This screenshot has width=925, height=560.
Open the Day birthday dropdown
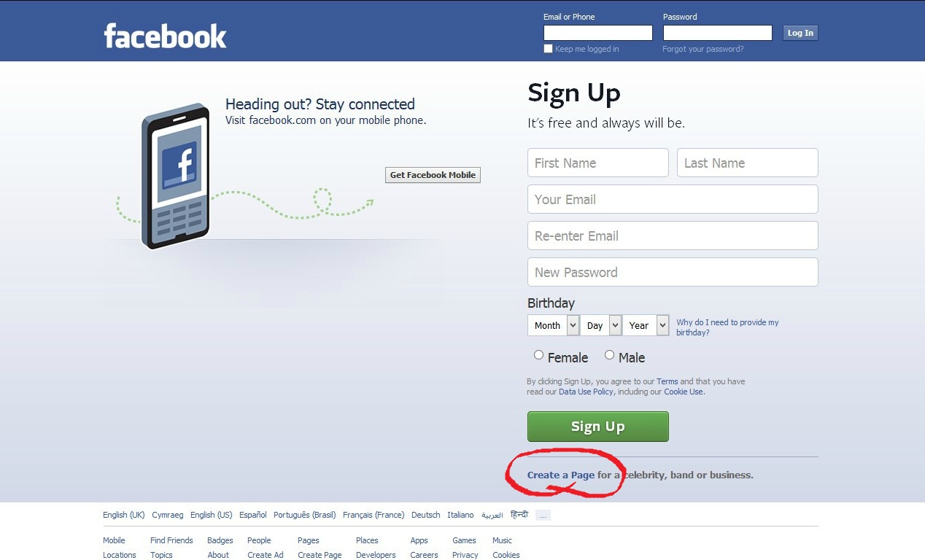(601, 325)
